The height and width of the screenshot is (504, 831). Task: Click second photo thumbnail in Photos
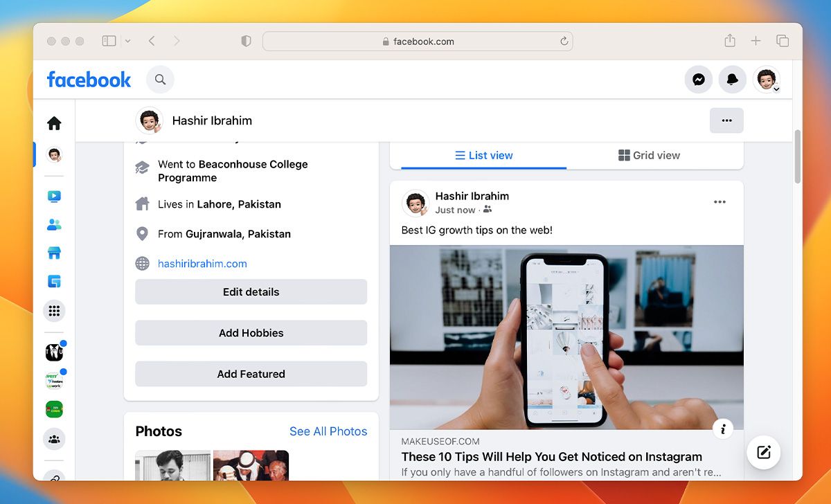pos(251,465)
